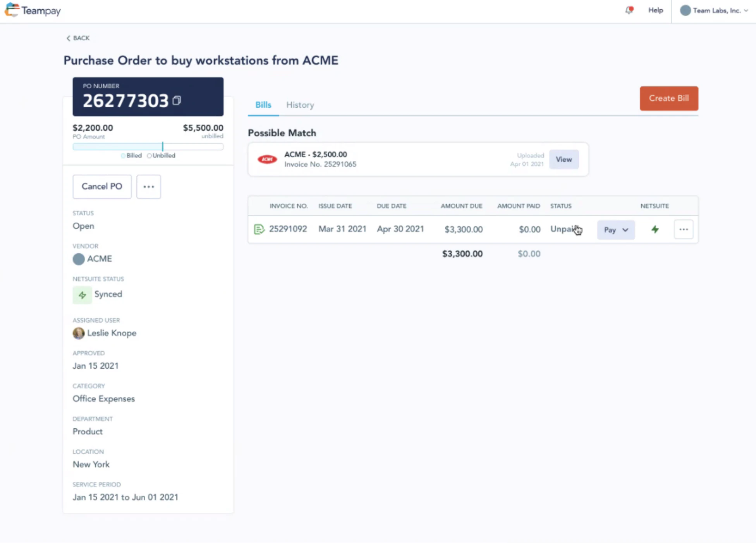Select the Unbilled radio option
This screenshot has width=756, height=543.
149,155
